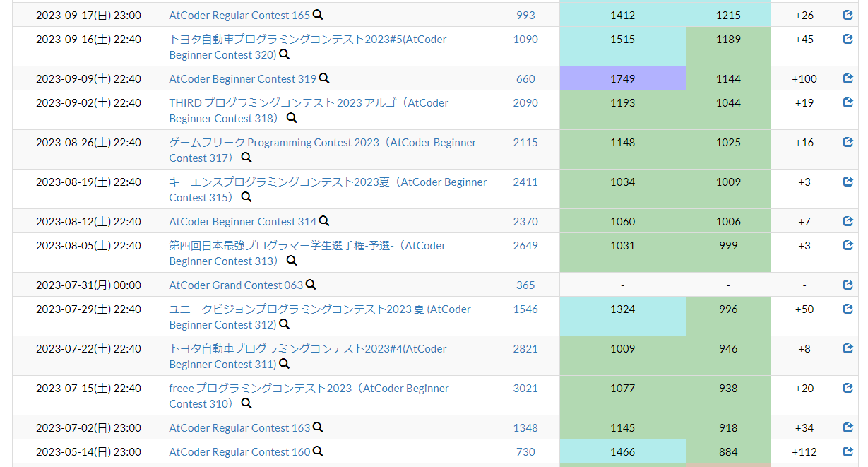Click share icon in the 2023-08-26 row

(x=848, y=142)
